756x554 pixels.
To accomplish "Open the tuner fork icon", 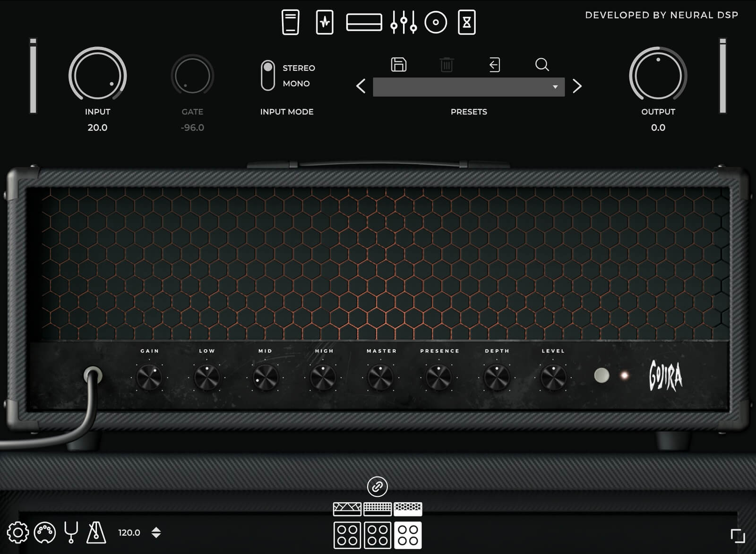I will click(71, 533).
